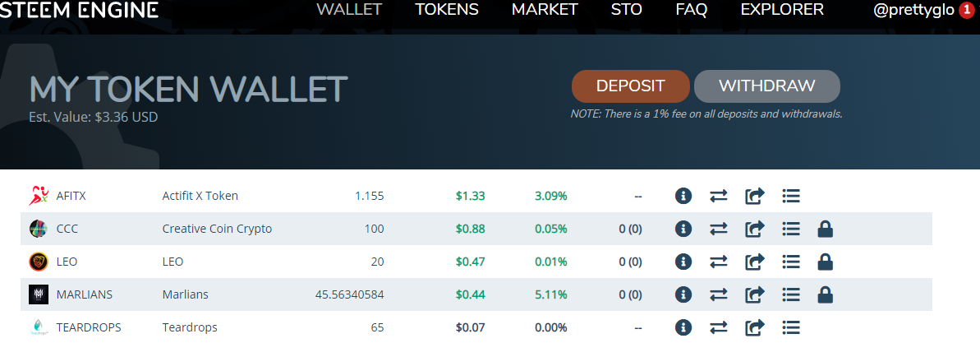This screenshot has height=343, width=980.
Task: Click the lock icon for LEO
Action: click(826, 262)
